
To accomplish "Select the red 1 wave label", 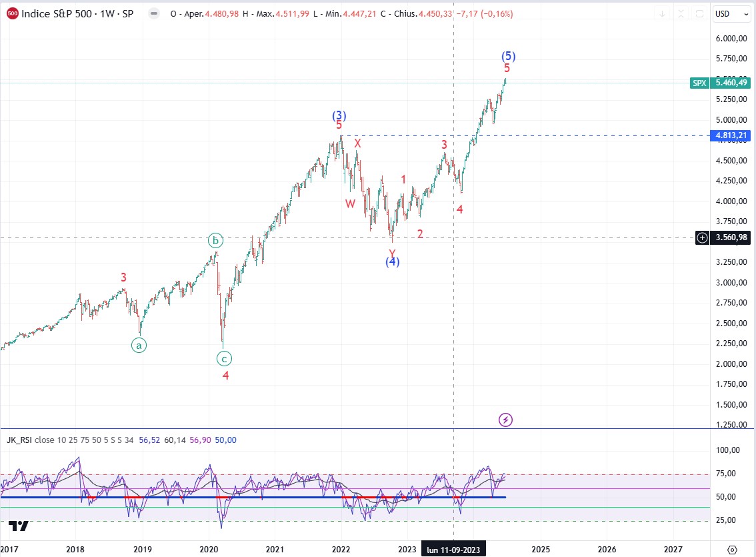I will click(403, 179).
